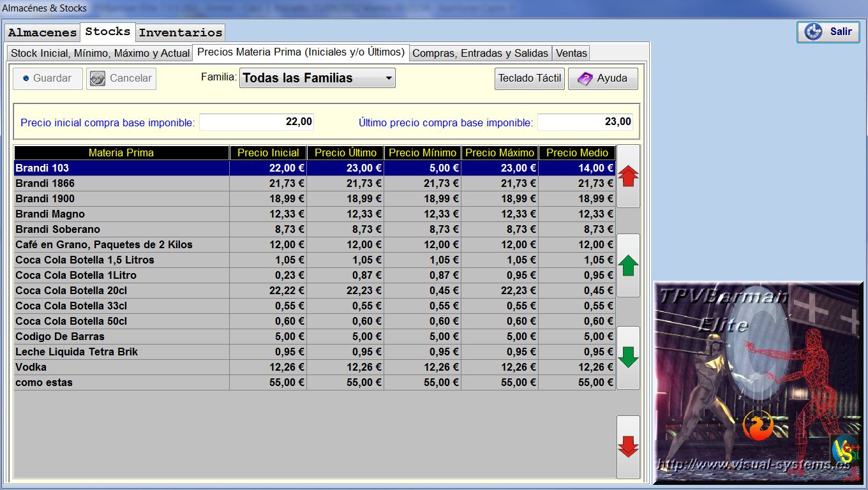Click the Precio inicial compra input field
The width and height of the screenshot is (868, 490).
[x=257, y=122]
